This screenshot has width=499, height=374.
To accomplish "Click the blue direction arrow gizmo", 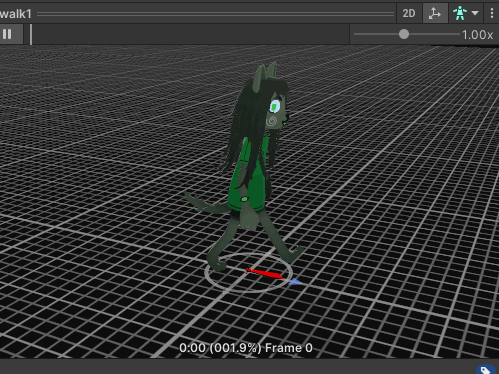I will coord(295,282).
